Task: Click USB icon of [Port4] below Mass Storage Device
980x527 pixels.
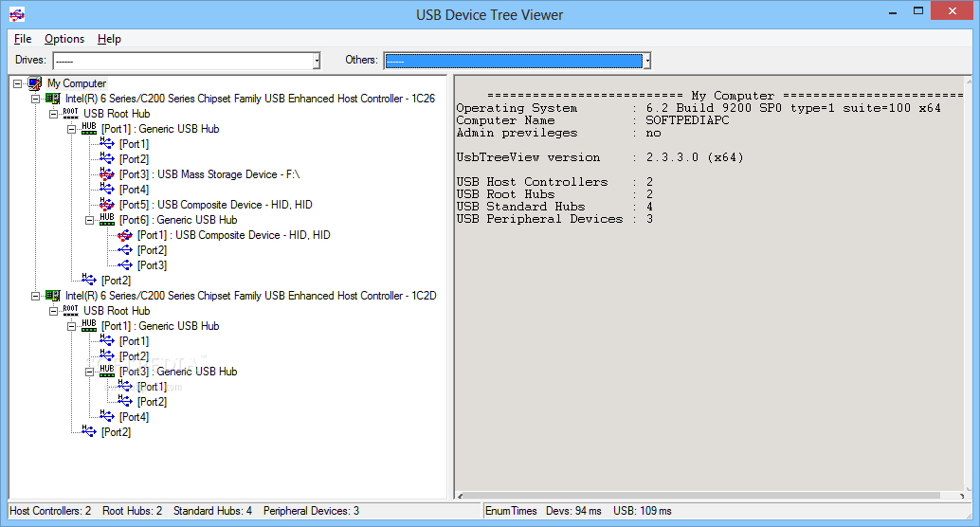Action: point(107,189)
